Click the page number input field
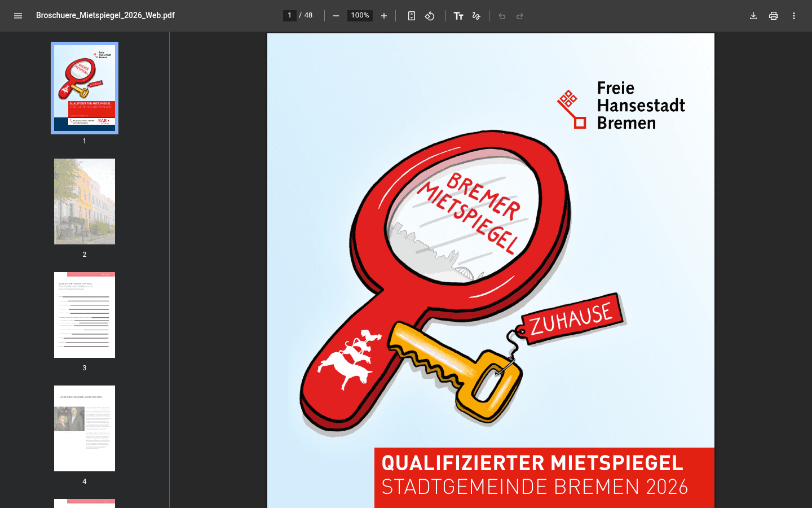The image size is (812, 508). [290, 15]
